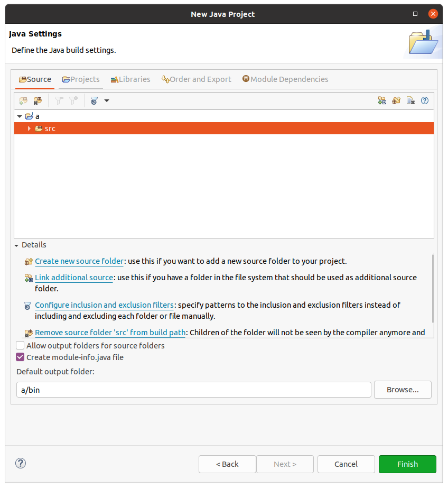Screen dimensions: 448x488
Task: Click icon beside Remove source folder link
Action: coord(29,333)
